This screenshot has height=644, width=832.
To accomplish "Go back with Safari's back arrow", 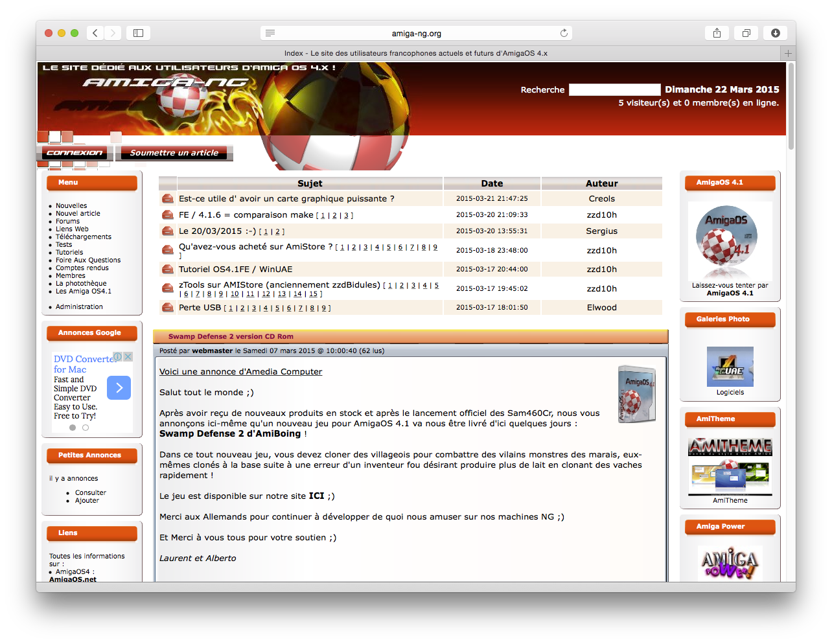I will [95, 33].
